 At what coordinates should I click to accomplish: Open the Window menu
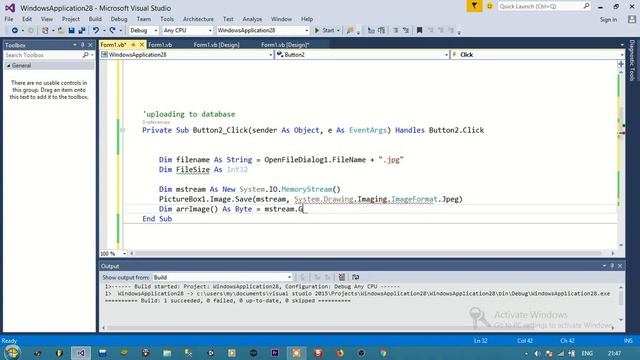click(x=281, y=19)
